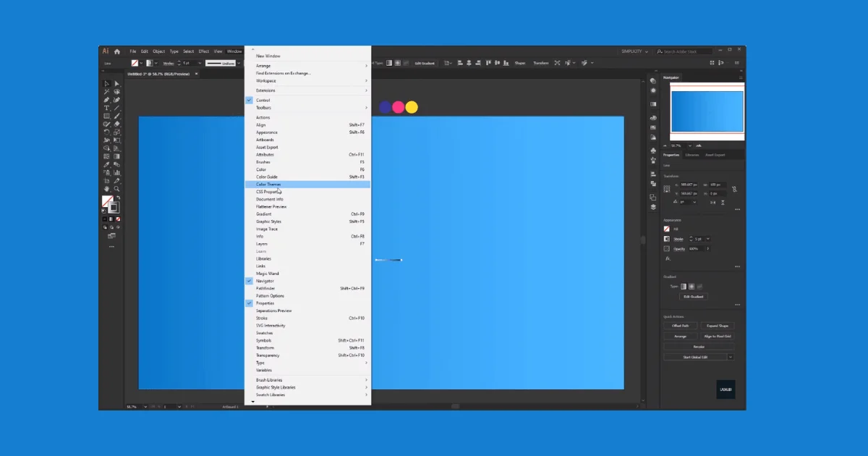Image resolution: width=868 pixels, height=456 pixels.
Task: Select the Type tool in the toolbar
Action: pos(107,108)
